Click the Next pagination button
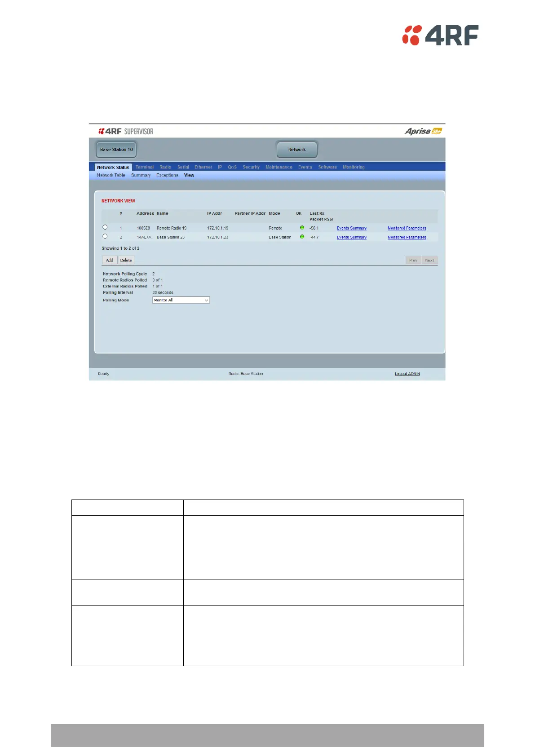The height and width of the screenshot is (756, 535). [429, 260]
